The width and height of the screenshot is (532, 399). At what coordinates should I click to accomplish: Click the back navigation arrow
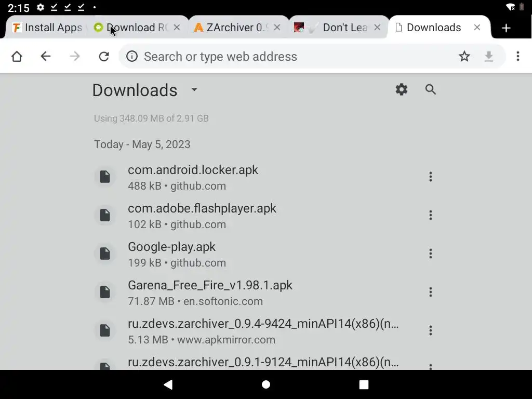click(x=46, y=57)
